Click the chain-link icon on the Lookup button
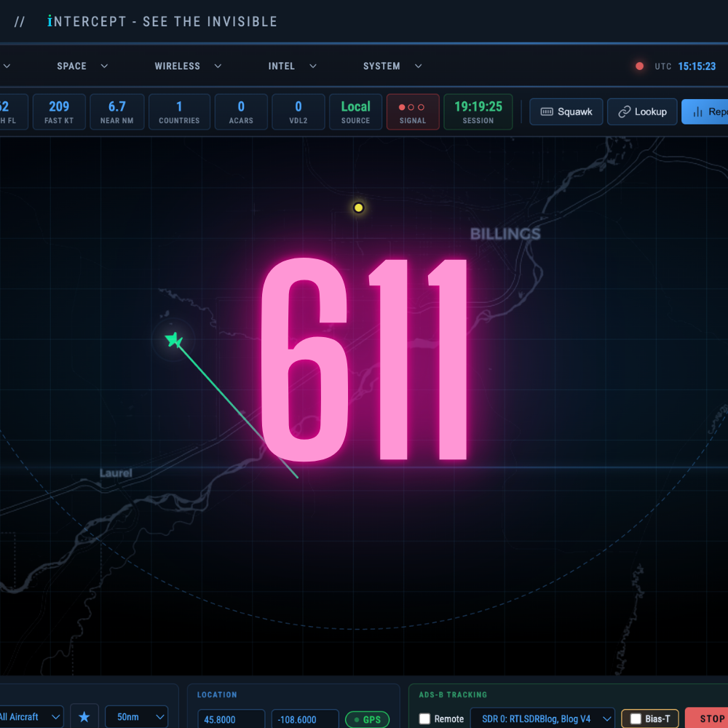 626,111
